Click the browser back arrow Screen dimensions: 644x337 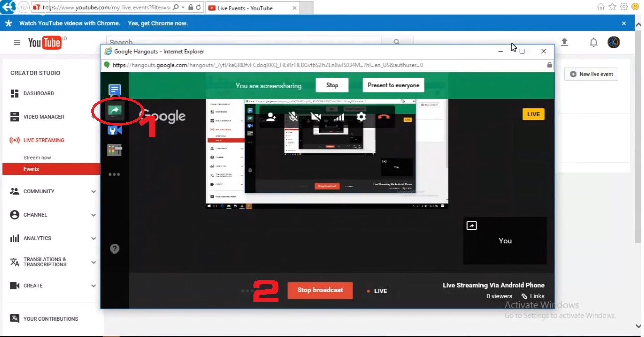point(8,7)
